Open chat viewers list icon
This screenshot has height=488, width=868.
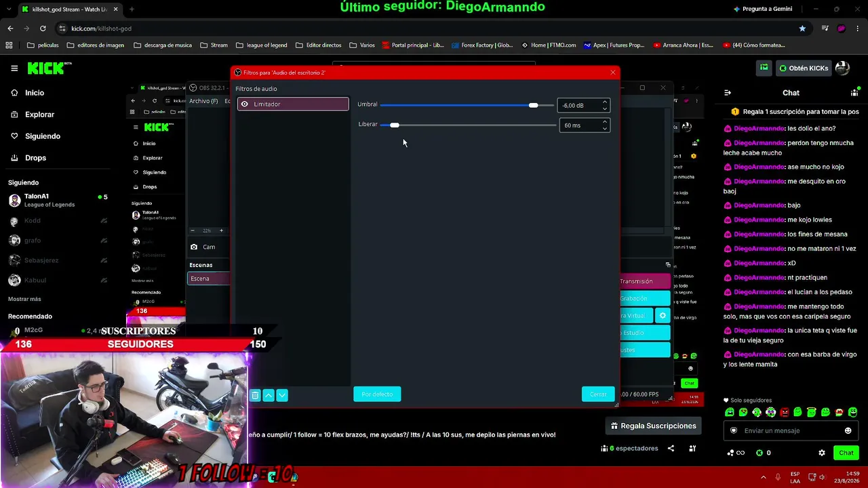(x=854, y=93)
